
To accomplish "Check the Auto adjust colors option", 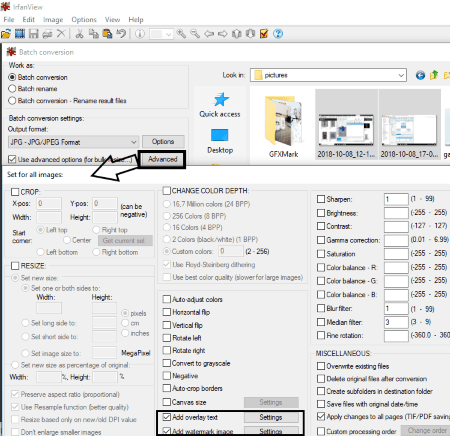I will (x=167, y=299).
